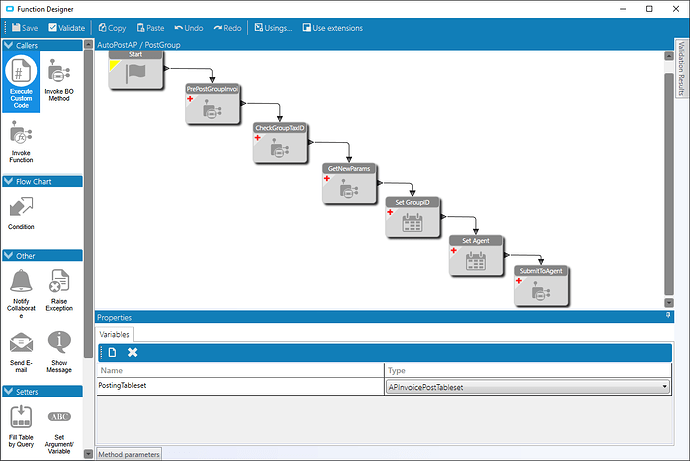Click the canvas scrollbar up arrow
690x461 pixels.
(x=669, y=56)
